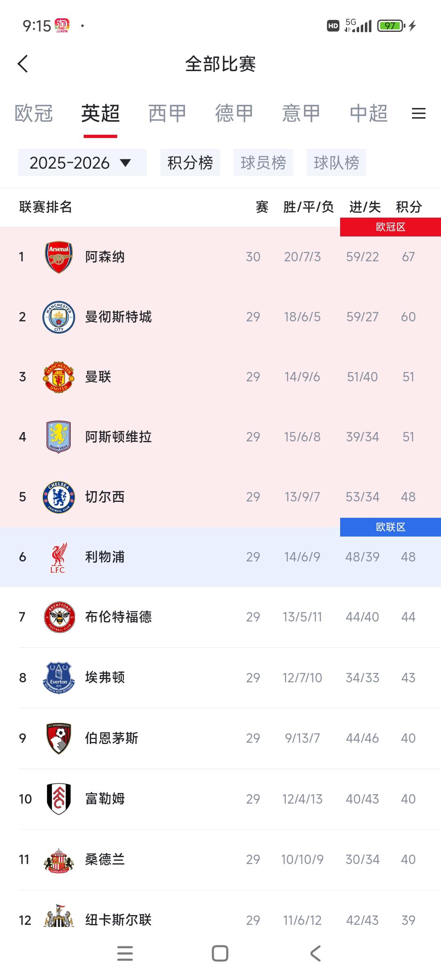Viewport: 441px width, 980px height.
Task: Tap the Manchester United club crest
Action: pyautogui.click(x=59, y=377)
